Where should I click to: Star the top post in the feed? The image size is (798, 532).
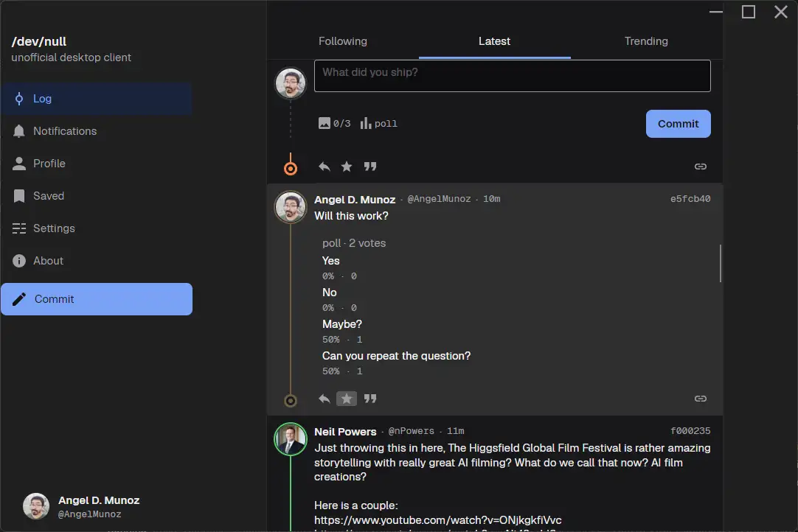point(347,167)
